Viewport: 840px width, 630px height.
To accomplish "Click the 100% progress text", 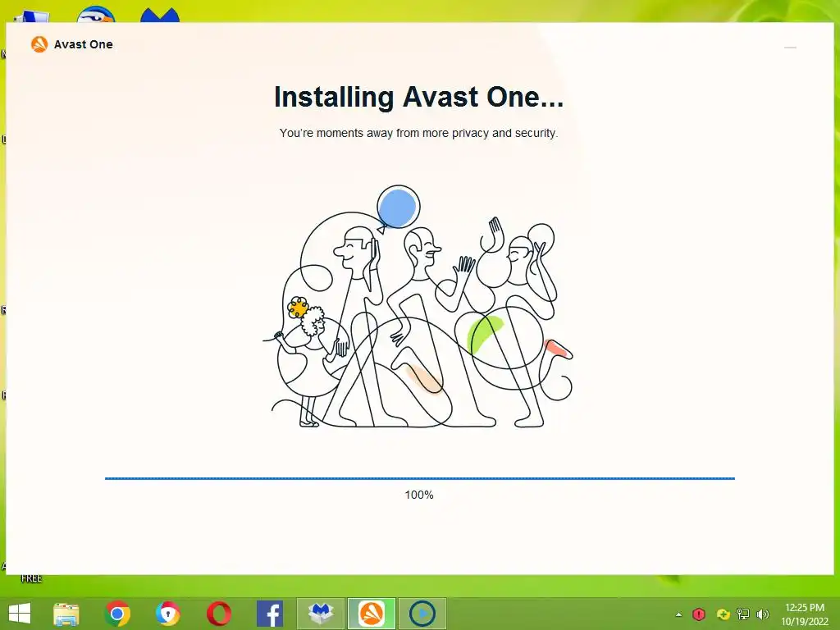I will pos(419,495).
